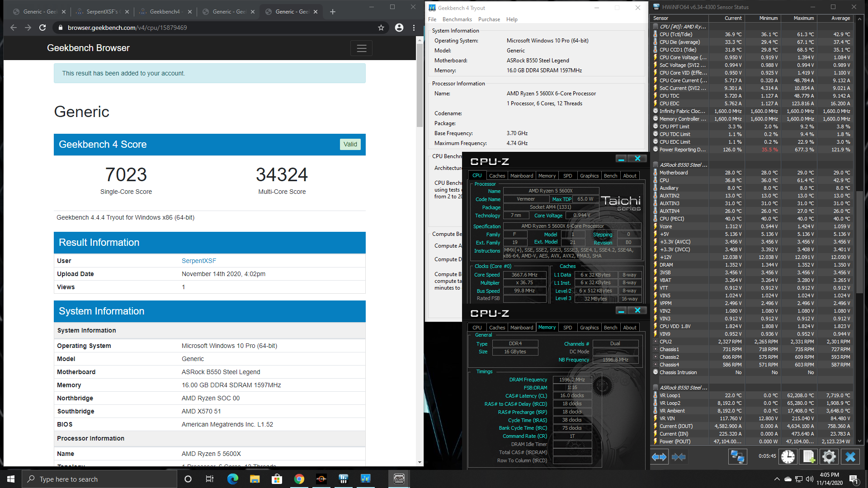868x488 pixels.
Task: Select CPU (Tctl/Tdie) sensor row
Action: click(752, 34)
